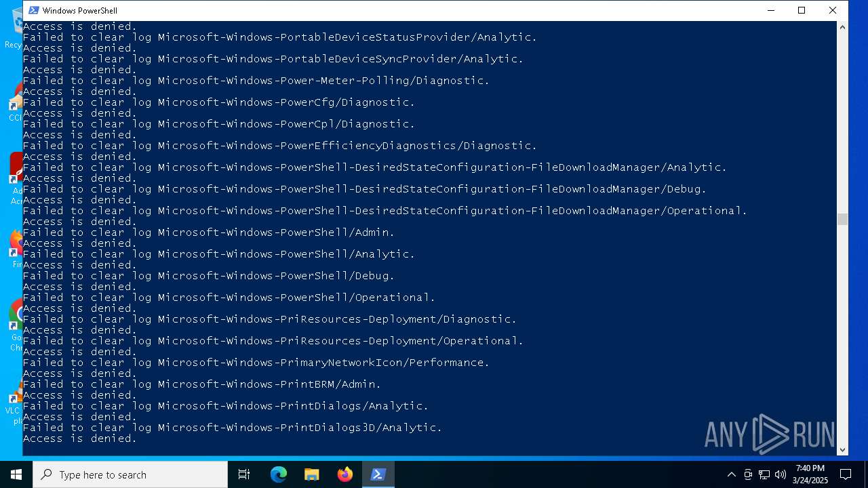Click the PowerShell vertical scrollbar thumb
The height and width of the screenshot is (488, 868).
coord(842,219)
